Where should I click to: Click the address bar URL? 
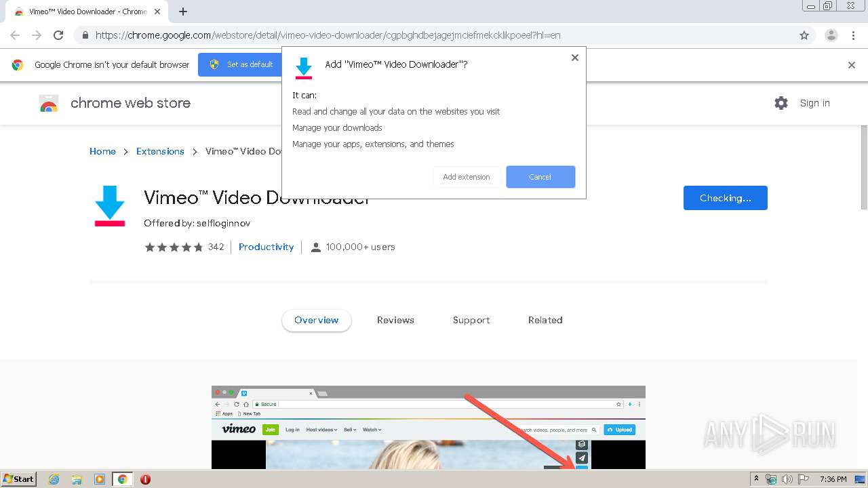click(328, 35)
